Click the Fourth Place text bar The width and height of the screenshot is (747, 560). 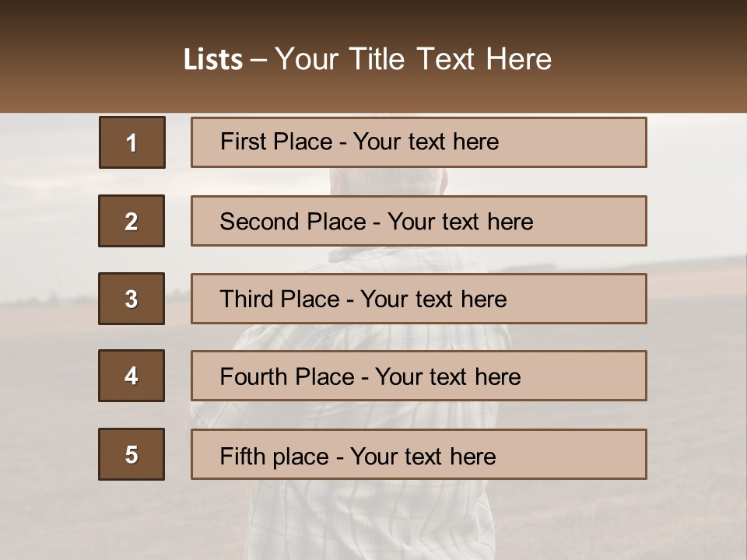coord(419,376)
